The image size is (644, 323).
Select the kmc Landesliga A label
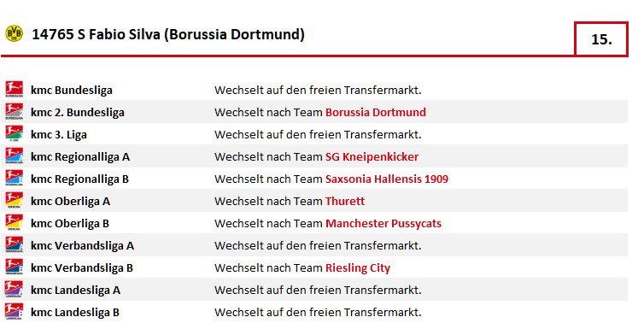[75, 291]
